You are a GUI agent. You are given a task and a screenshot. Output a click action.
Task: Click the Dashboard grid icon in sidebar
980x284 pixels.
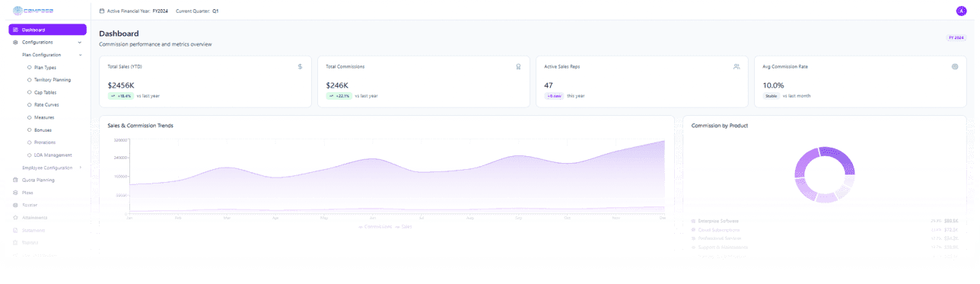tap(16, 30)
